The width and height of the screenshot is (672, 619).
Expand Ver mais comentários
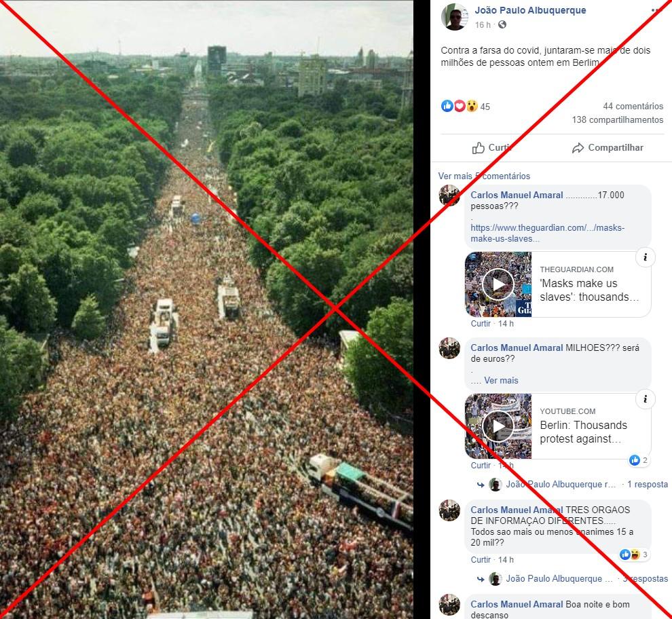[484, 176]
